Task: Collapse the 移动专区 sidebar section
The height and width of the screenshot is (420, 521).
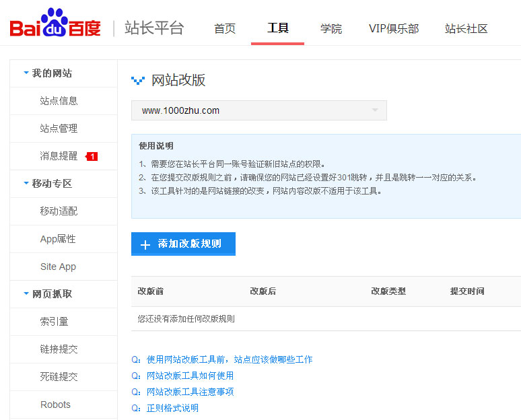Action: 47,184
